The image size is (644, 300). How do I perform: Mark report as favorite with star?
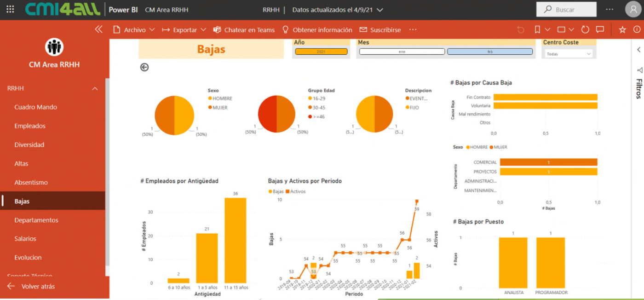(x=622, y=29)
